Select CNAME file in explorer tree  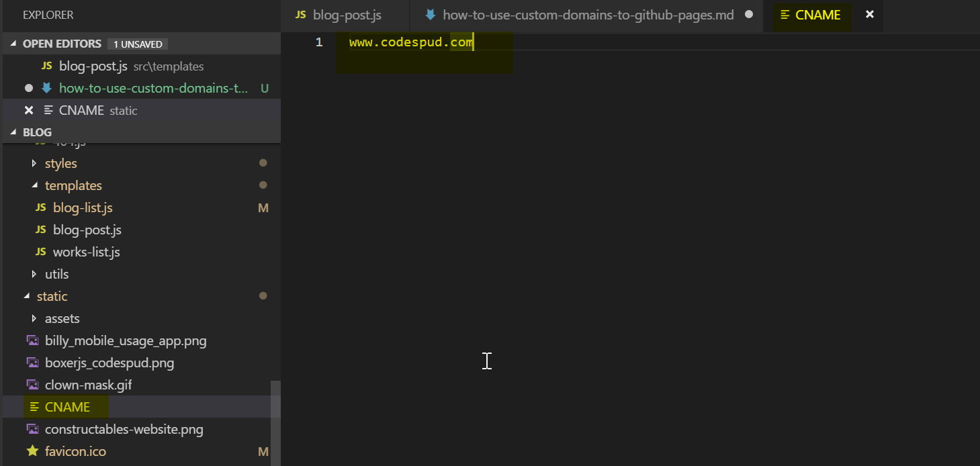tap(67, 407)
